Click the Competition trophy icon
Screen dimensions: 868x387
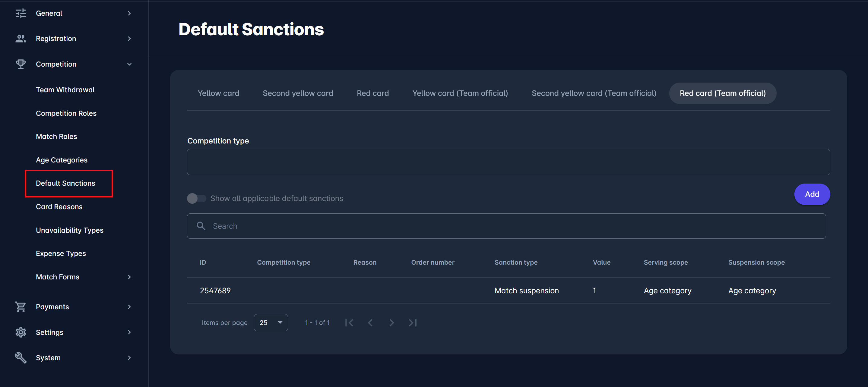(x=21, y=64)
